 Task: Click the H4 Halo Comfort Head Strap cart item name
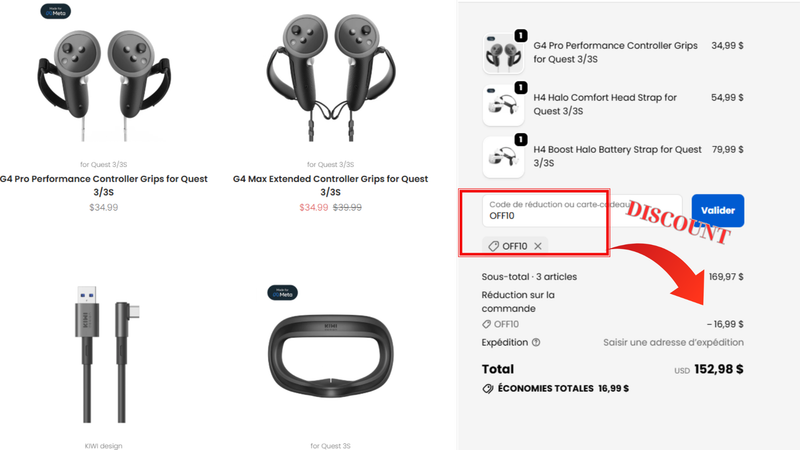[605, 105]
